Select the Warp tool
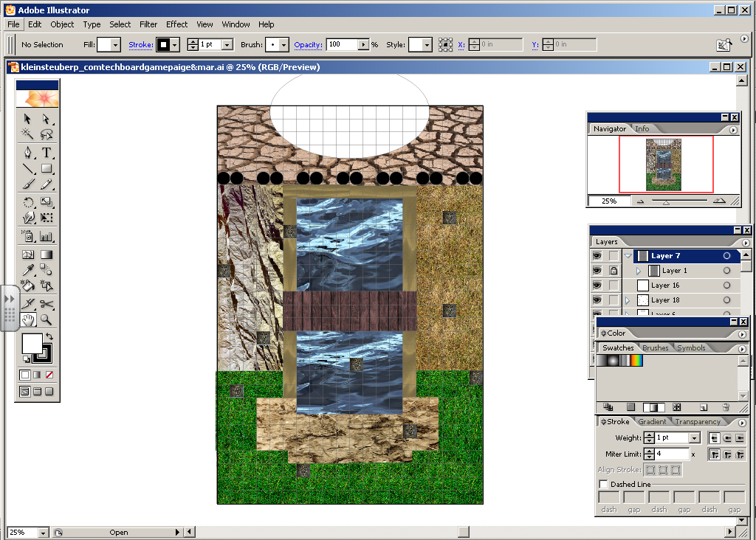 27,218
